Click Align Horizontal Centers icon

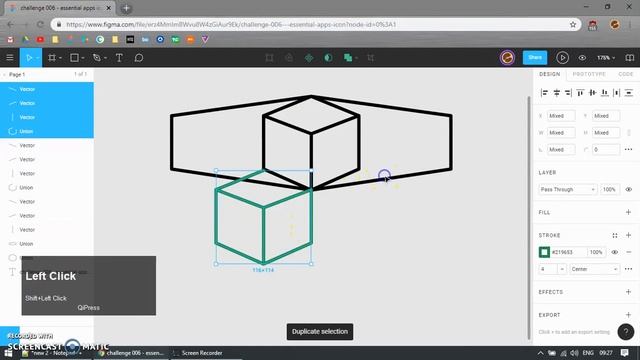tap(556, 93)
